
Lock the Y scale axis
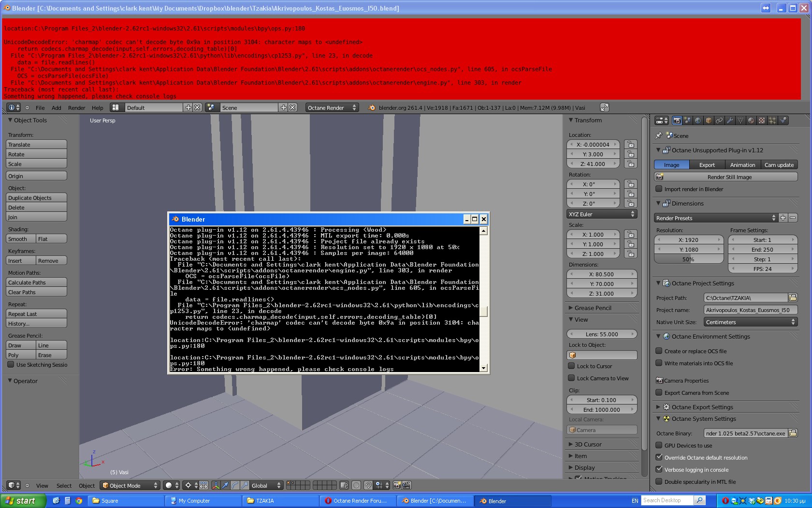point(630,244)
